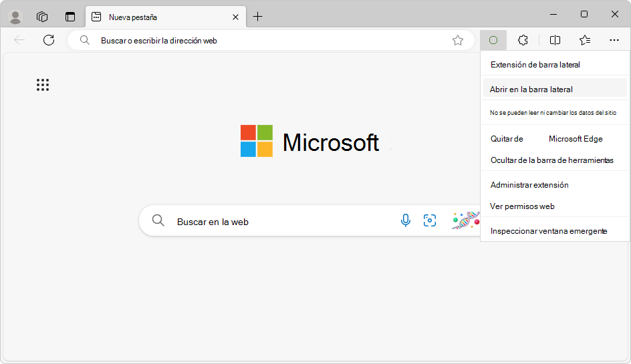
Task: Open visual search camera icon
Action: coord(430,220)
